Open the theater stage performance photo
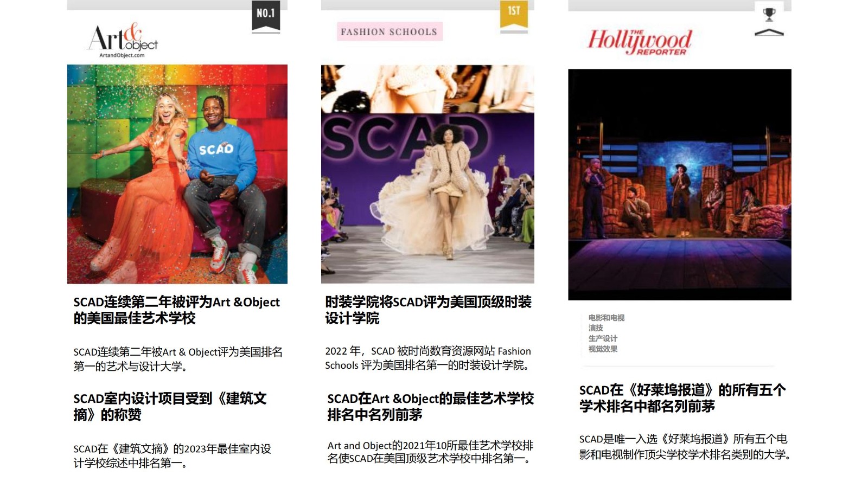This screenshot has width=868, height=488. tap(679, 184)
